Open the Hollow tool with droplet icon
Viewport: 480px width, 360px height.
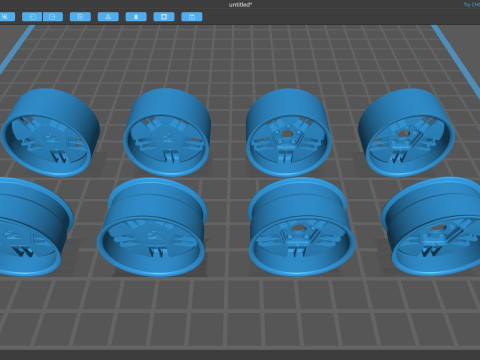(x=136, y=17)
